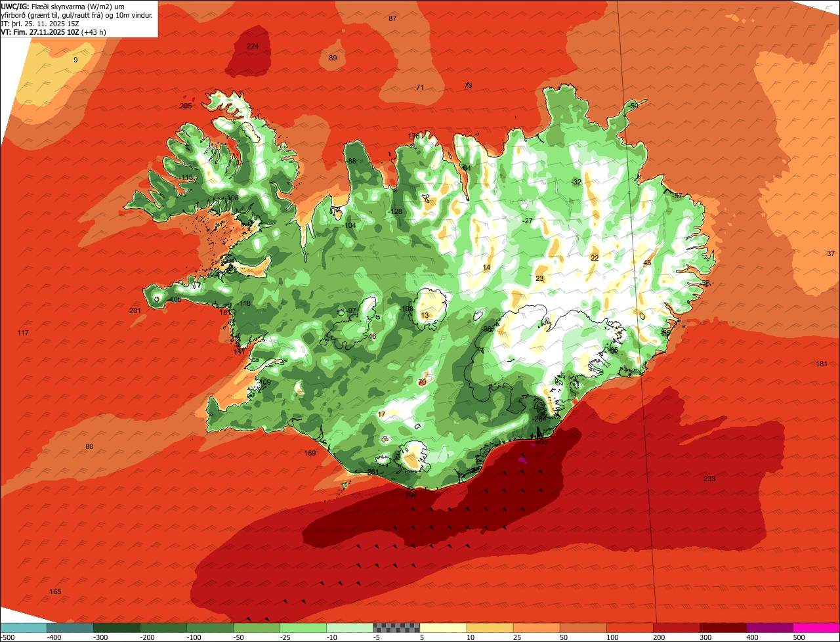Screen dimensions: 840x642
Task: Click the map value 165
Action: tap(55, 591)
